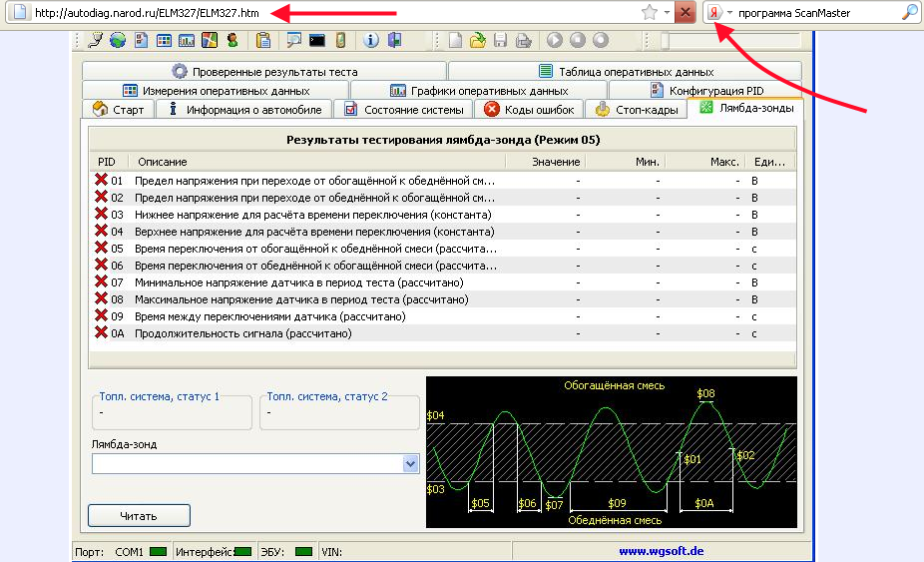Click 'PID' column header
This screenshot has width=924, height=562.
click(x=109, y=162)
